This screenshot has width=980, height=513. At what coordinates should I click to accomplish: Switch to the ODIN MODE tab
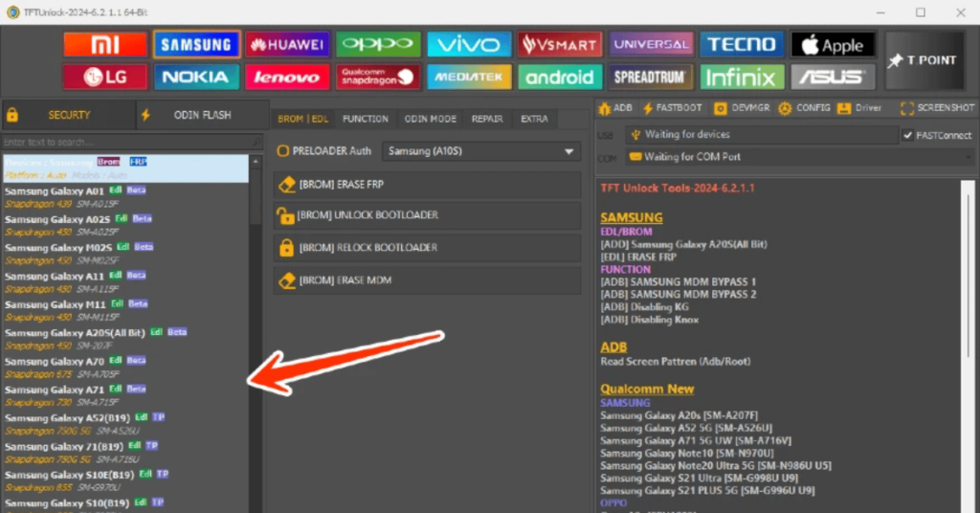point(430,119)
